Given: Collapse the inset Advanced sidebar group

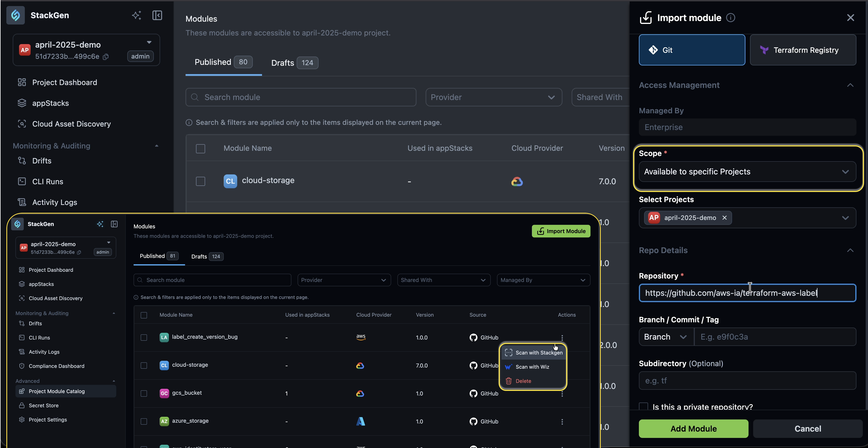Looking at the screenshot, I should point(114,381).
